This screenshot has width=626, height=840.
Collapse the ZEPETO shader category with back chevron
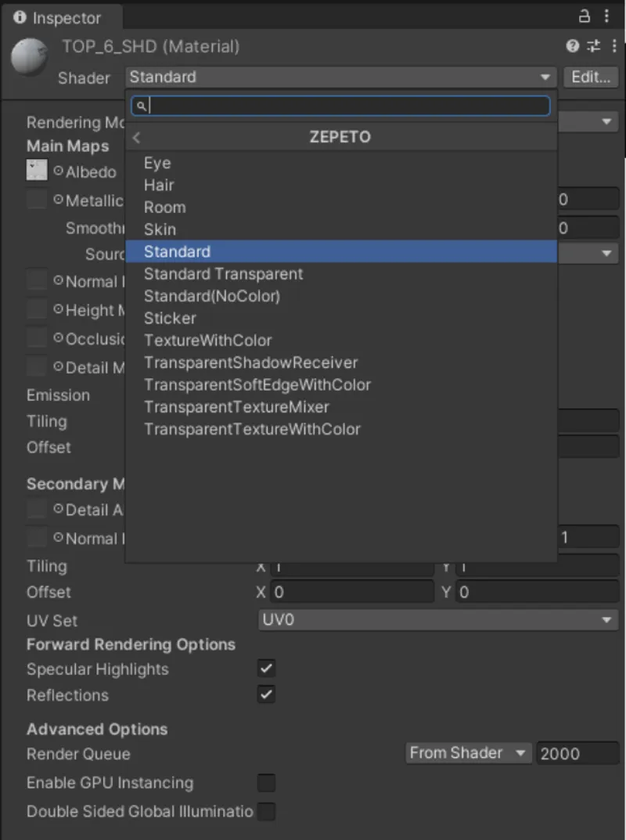pyautogui.click(x=136, y=137)
